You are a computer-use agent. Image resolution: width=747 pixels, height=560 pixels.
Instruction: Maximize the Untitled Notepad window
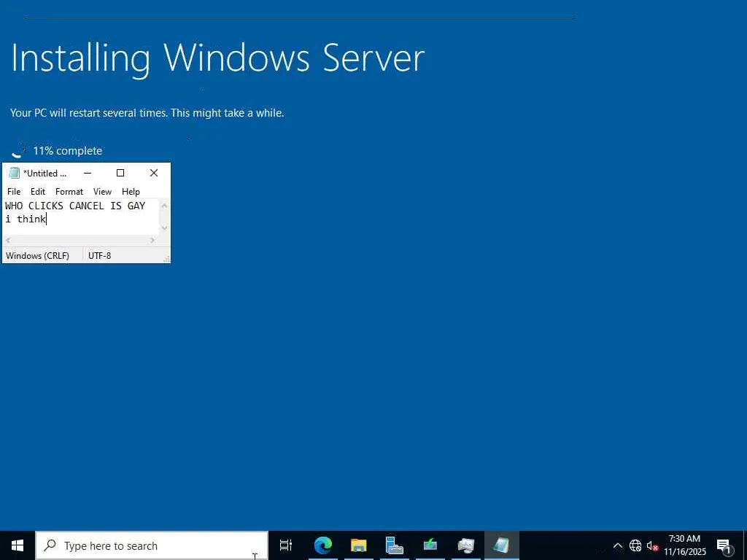click(x=120, y=173)
